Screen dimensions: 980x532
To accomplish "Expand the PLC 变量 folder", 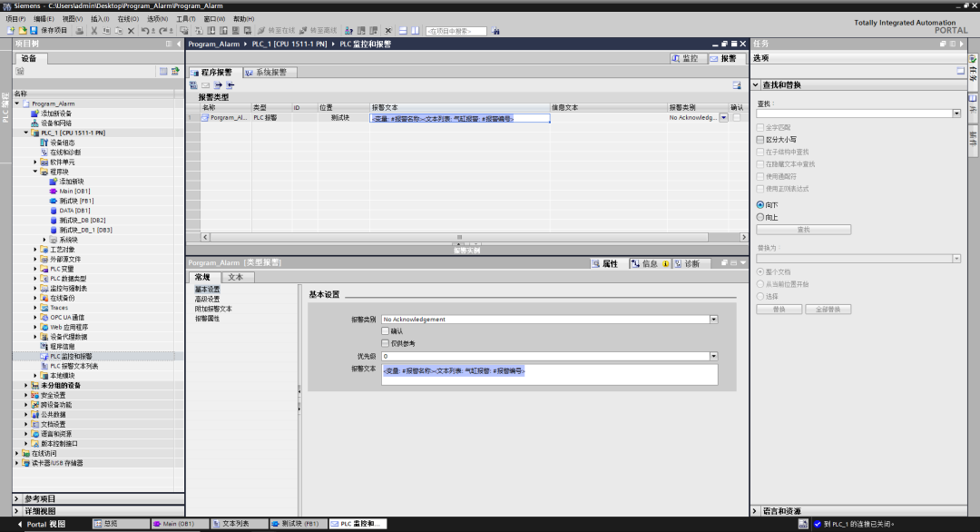I will tap(35, 269).
